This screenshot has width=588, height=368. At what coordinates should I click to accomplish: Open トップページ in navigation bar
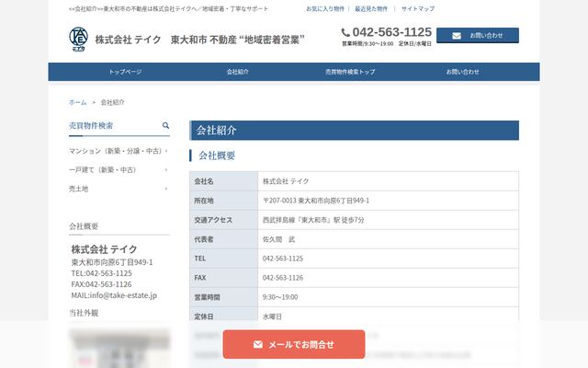click(x=125, y=72)
